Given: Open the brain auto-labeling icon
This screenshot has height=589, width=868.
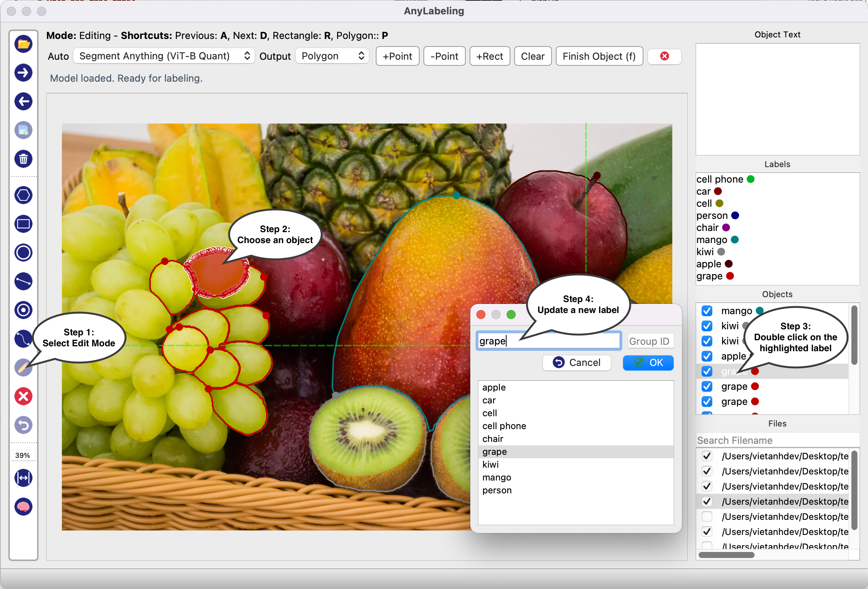Looking at the screenshot, I should coord(23,507).
